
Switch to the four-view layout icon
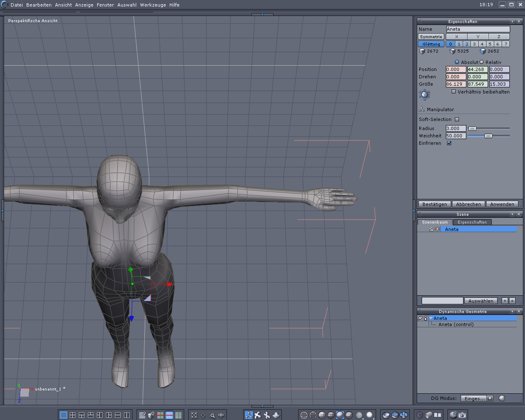73,415
